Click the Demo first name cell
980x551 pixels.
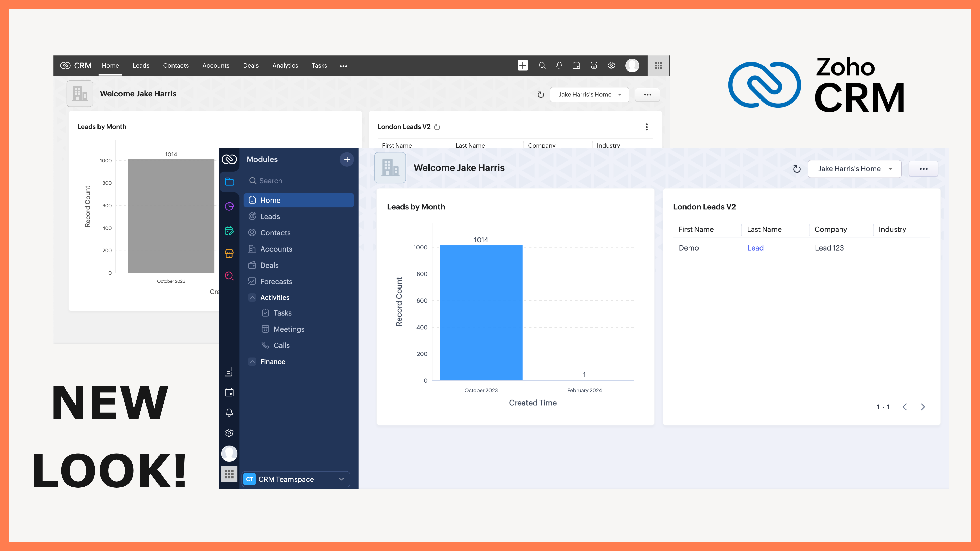click(689, 248)
